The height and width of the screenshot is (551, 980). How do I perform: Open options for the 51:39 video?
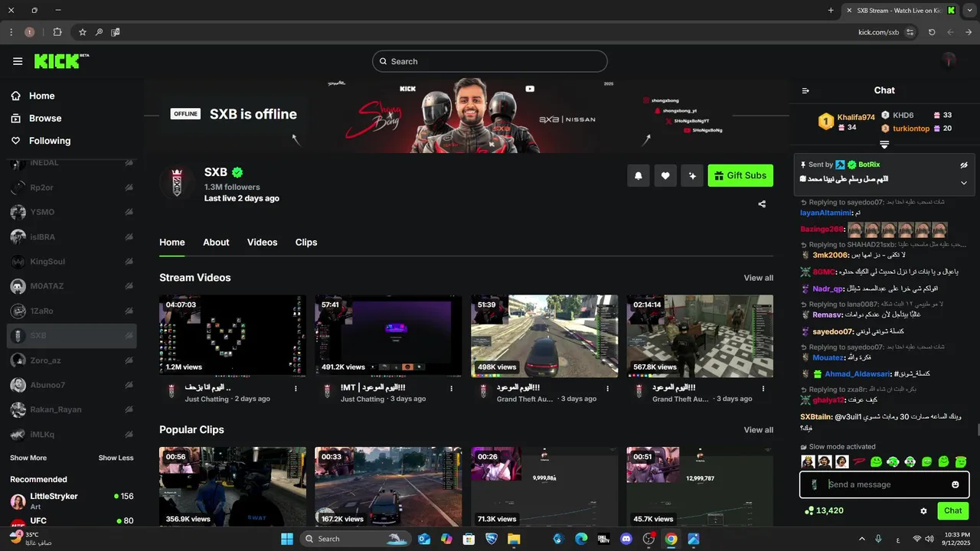[x=608, y=389]
